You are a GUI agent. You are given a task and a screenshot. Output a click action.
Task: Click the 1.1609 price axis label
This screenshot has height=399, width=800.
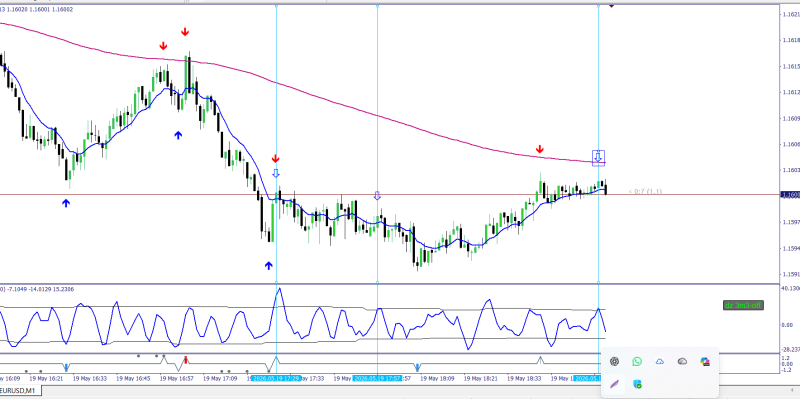790,118
